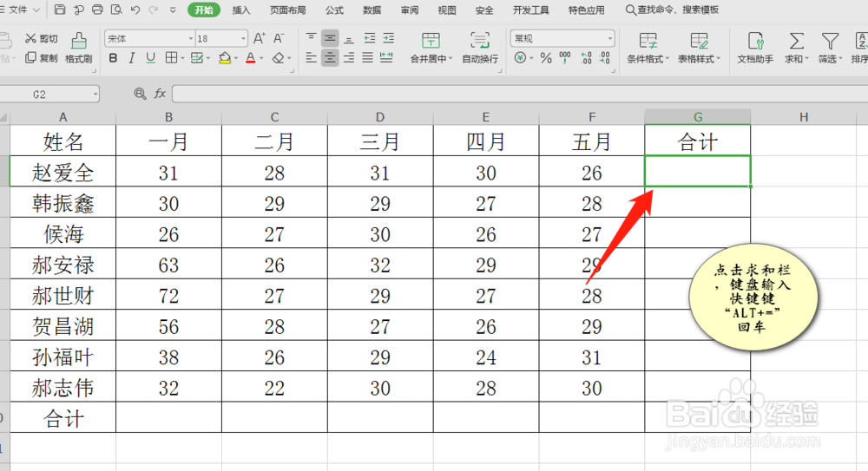
Task: Toggle align right
Action: [349, 57]
